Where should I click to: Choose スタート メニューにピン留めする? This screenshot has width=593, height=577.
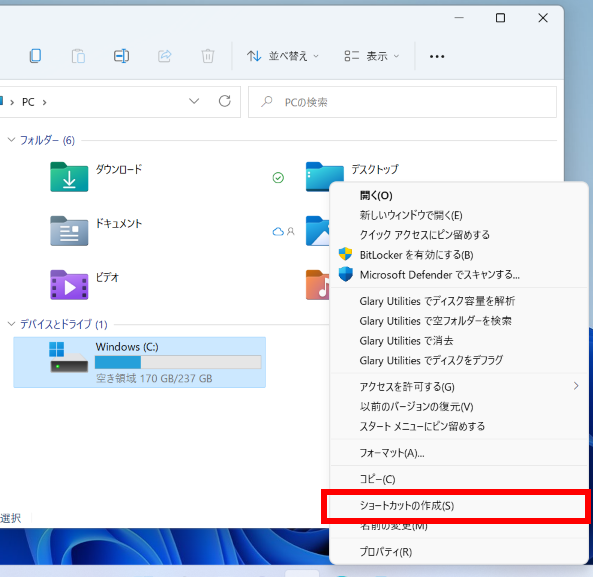click(459, 426)
